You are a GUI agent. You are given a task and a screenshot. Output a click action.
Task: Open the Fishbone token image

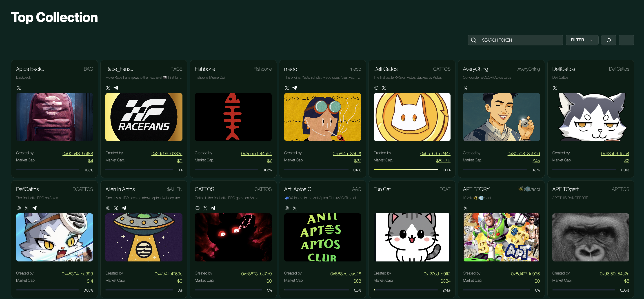pos(233,117)
